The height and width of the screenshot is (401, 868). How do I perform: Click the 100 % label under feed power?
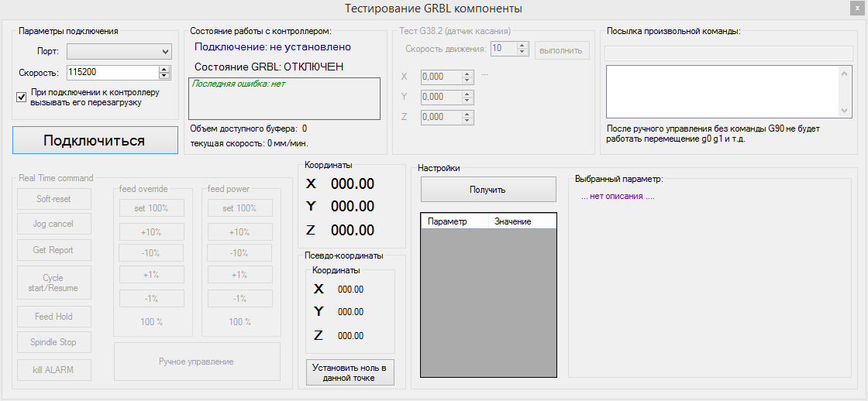point(240,322)
